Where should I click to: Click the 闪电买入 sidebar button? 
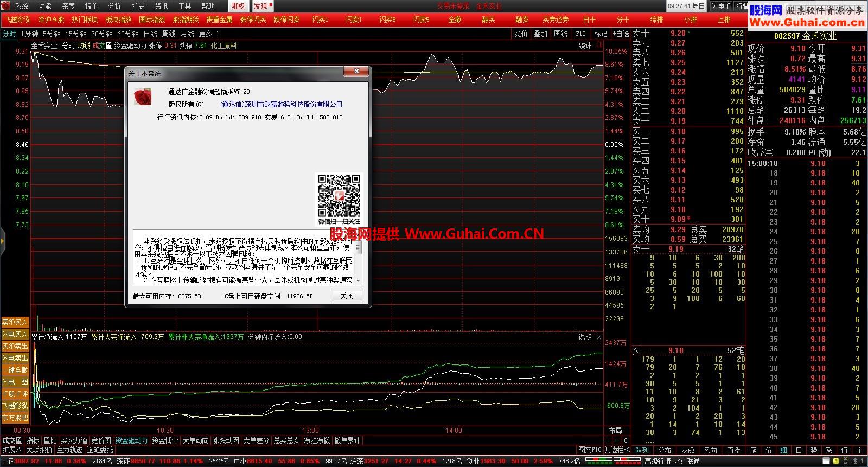pos(15,334)
